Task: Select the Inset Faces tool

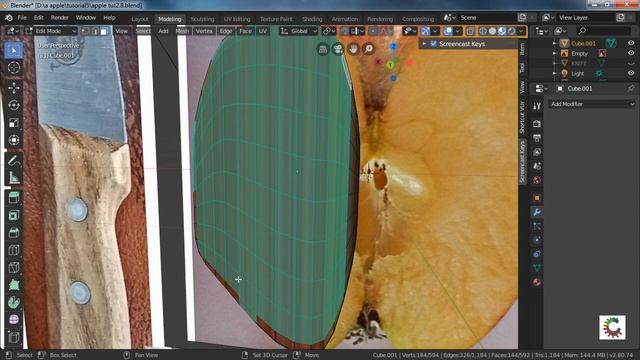Action: point(14,215)
